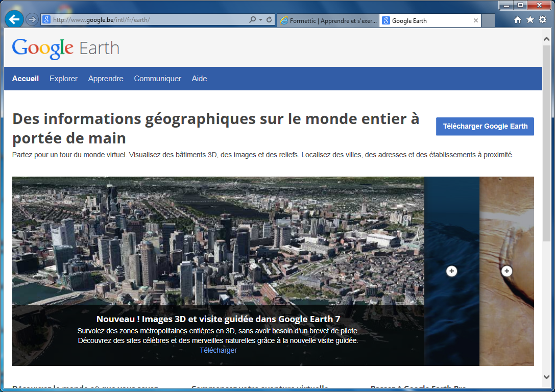Screen dimensions: 555x392
Task: Go to the browser Home page icon
Action: 518,20
